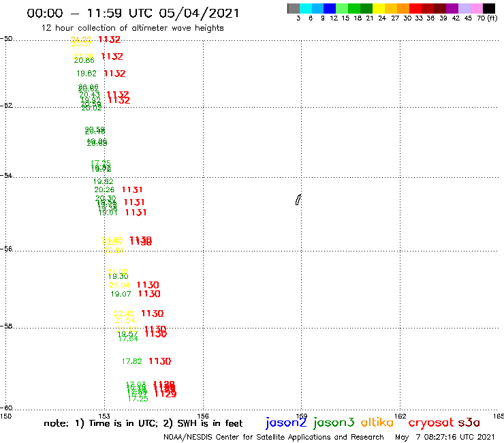This screenshot has width=504, height=443.
Task: Click the '-60' latitude axis label
Action: pos(6,408)
